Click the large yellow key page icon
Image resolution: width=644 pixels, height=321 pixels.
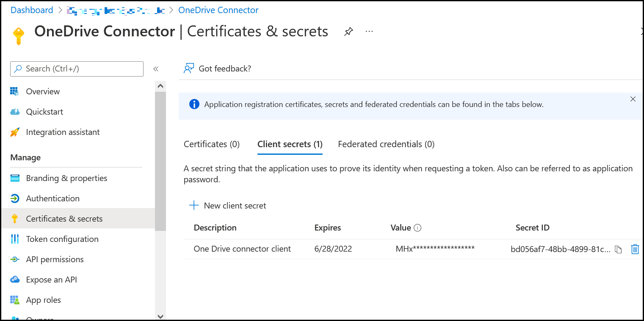pyautogui.click(x=18, y=36)
